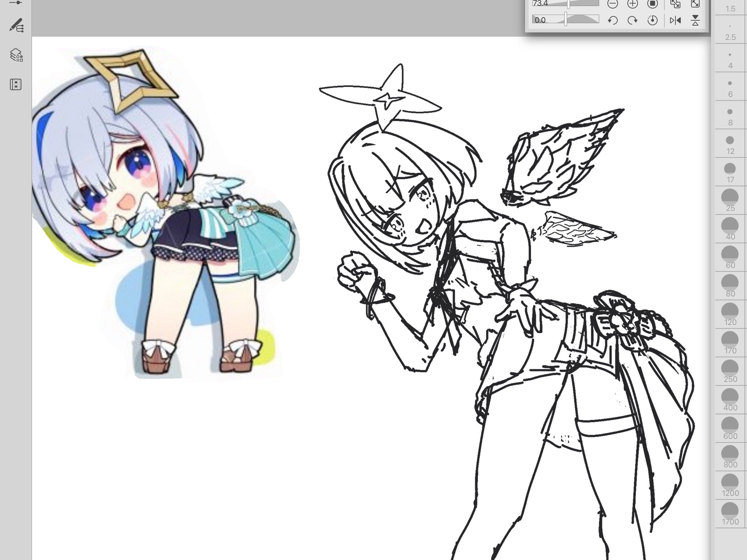Image resolution: width=747 pixels, height=560 pixels.
Task: Adjust the zoom slider showing 73.4
Action: (566, 4)
